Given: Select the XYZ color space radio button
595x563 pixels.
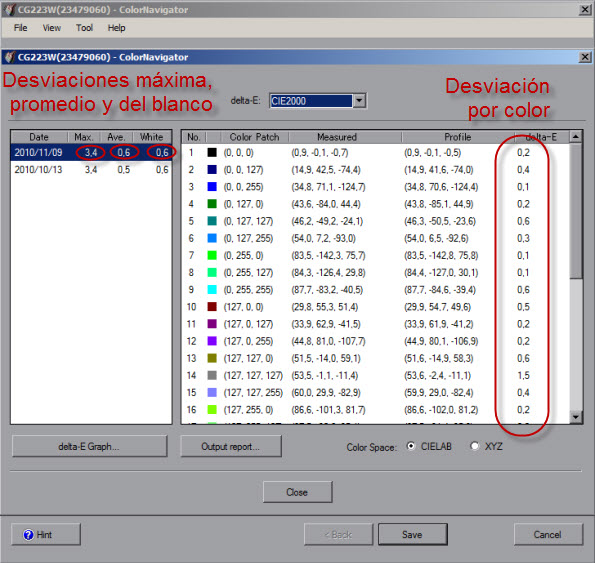Looking at the screenshot, I should coord(474,446).
